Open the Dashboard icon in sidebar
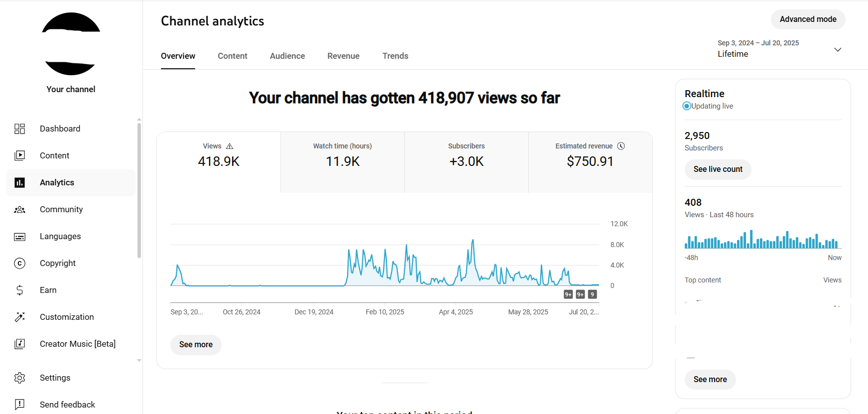 click(19, 129)
